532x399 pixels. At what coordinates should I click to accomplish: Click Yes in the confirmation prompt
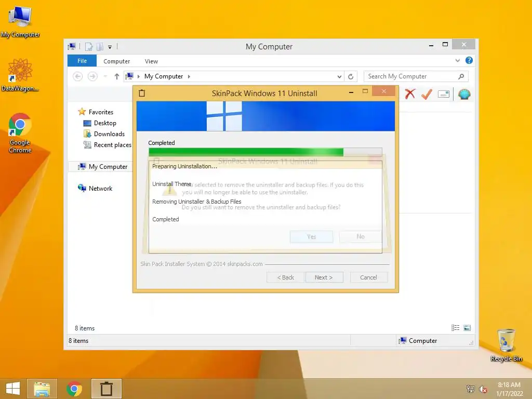coord(312,236)
